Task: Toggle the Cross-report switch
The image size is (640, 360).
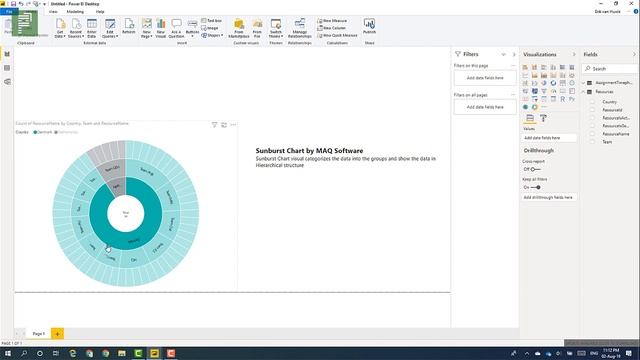Action: pyautogui.click(x=535, y=169)
